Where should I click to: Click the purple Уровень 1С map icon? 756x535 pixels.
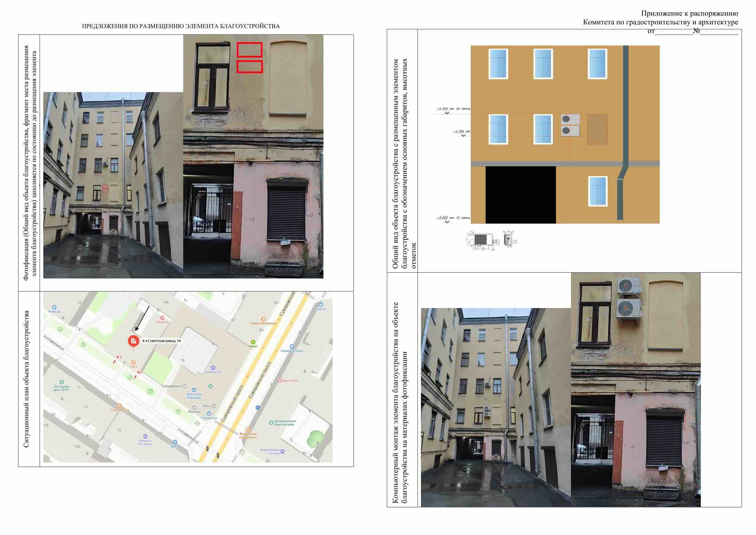(213, 368)
